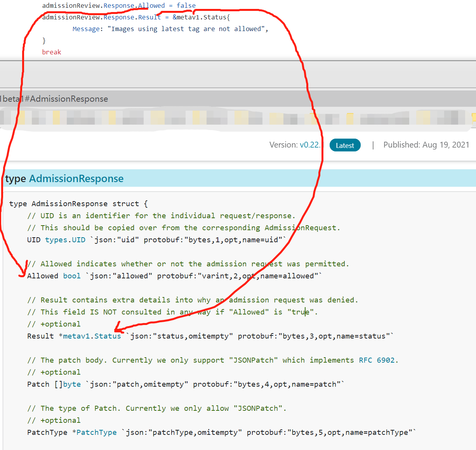The image size is (476, 450).
Task: Click 'Version:' label text
Action: click(284, 145)
